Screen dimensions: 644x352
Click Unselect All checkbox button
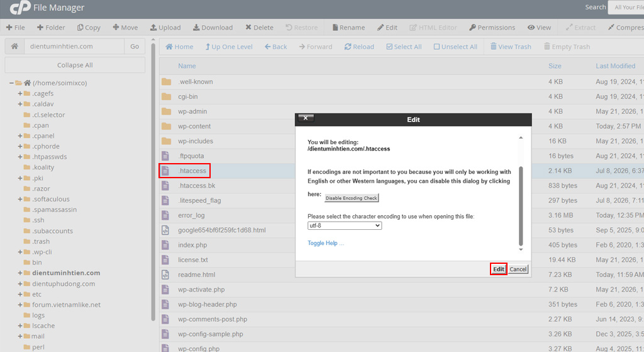click(x=455, y=47)
